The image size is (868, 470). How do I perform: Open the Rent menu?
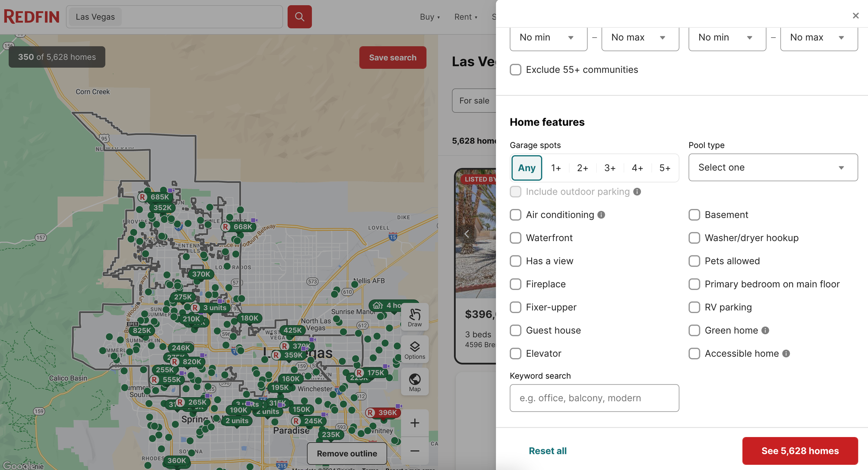point(466,17)
